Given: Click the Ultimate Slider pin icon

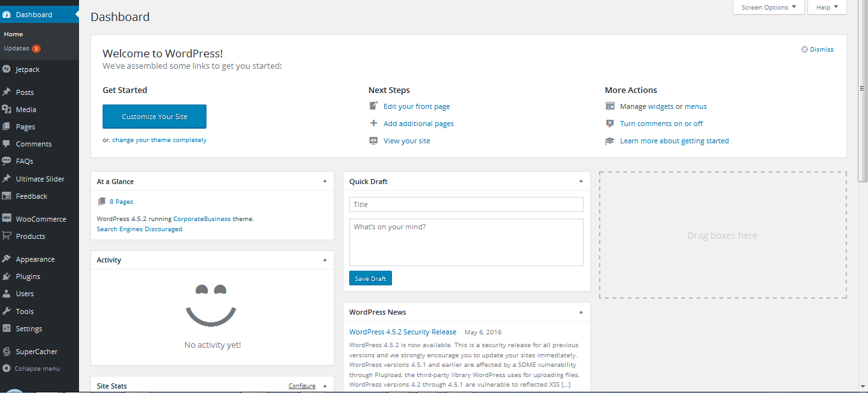Looking at the screenshot, I should click(x=6, y=179).
